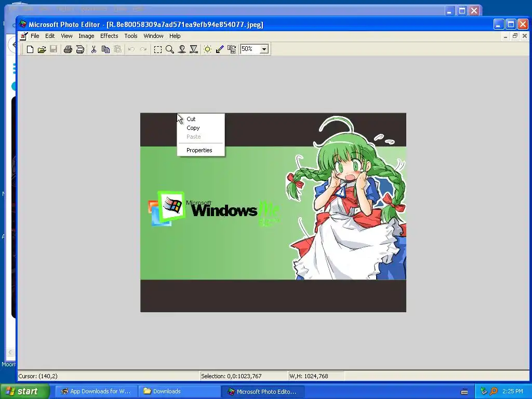Screen dimensions: 532x399
Task: Select the dashed rectangle Select tool
Action: coord(158,49)
